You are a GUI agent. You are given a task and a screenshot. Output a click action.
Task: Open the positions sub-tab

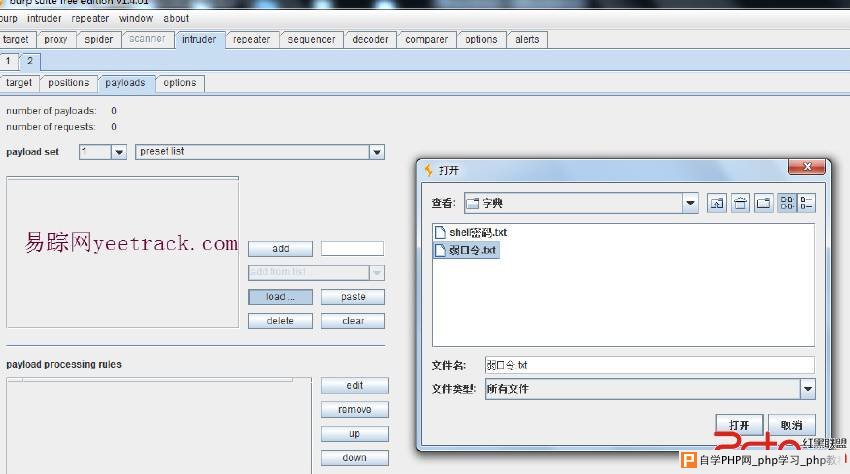[x=68, y=83]
